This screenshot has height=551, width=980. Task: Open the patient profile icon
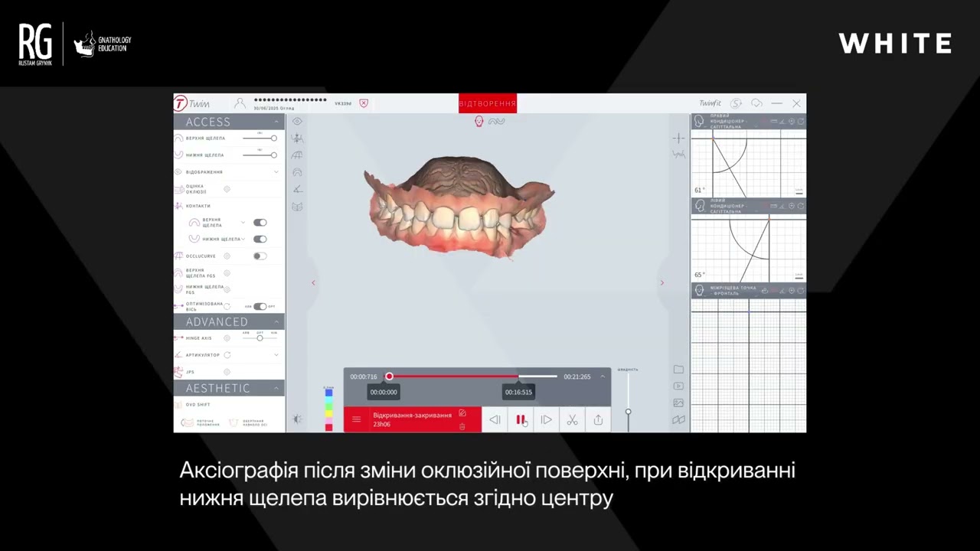tap(240, 103)
